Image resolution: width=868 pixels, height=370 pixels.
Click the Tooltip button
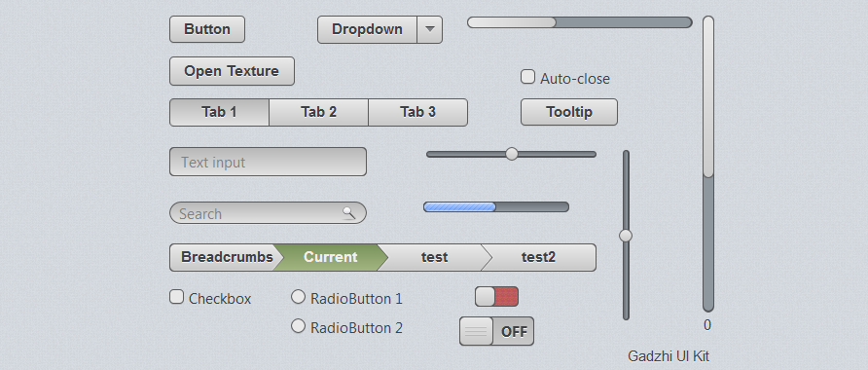coord(569,112)
